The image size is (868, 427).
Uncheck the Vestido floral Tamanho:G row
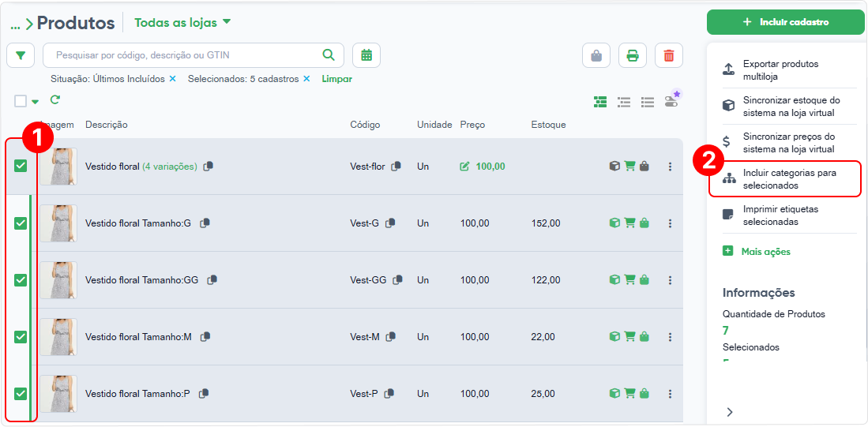point(21,223)
